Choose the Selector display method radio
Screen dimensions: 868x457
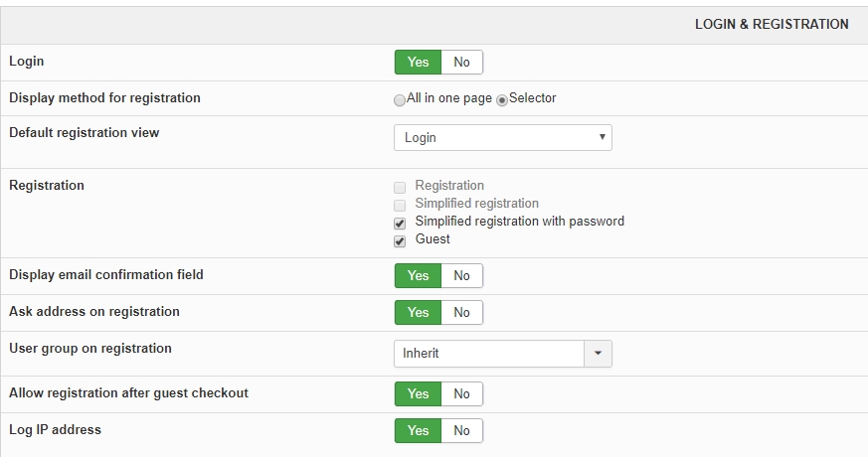click(x=502, y=99)
